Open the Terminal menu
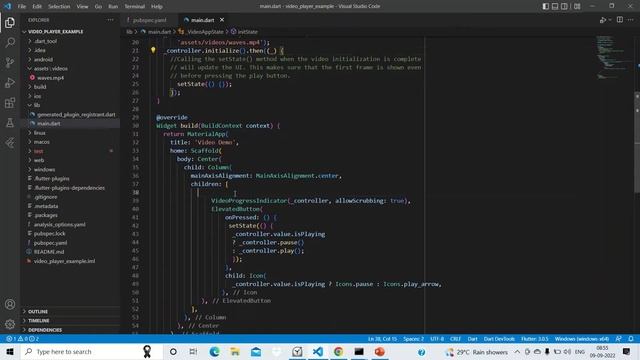This screenshot has width=640, height=360. pos(135,7)
